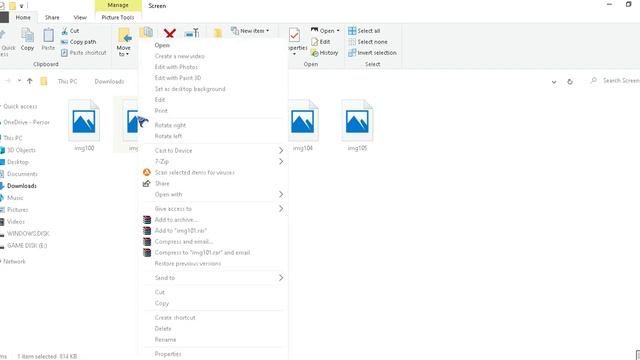
Task: Choose Rotate left in context menu
Action: (168, 136)
